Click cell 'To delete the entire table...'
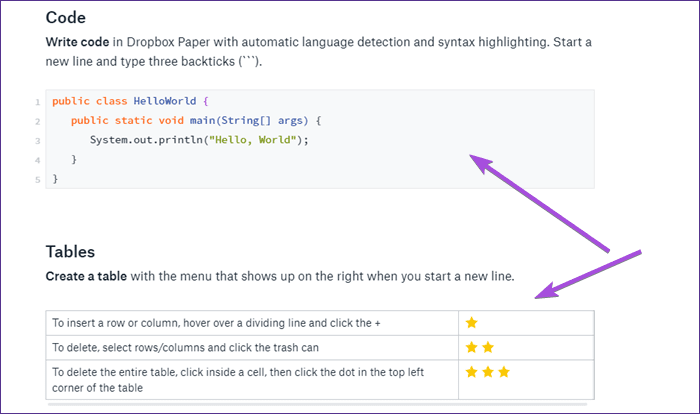The height and width of the screenshot is (414, 700). point(252,380)
